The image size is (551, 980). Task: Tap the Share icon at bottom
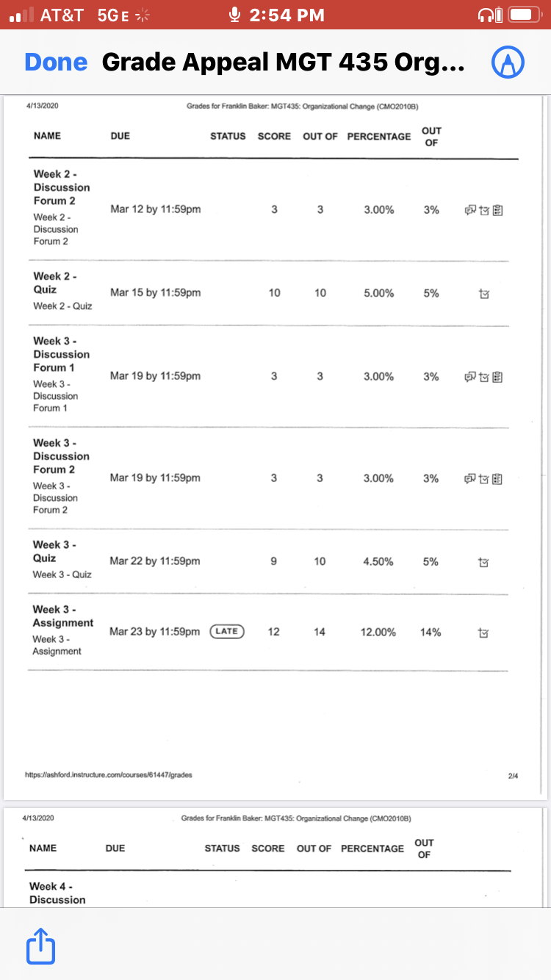(x=40, y=946)
